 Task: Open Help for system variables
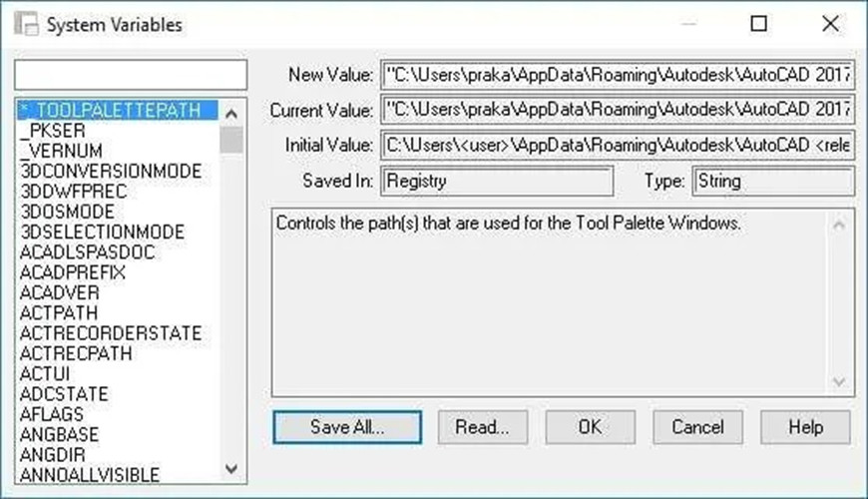point(805,427)
